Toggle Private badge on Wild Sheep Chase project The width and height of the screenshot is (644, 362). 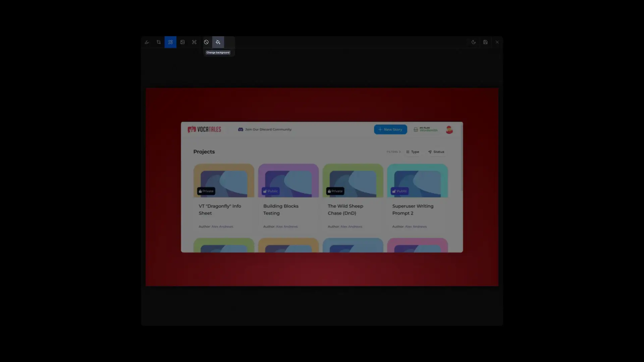pos(335,191)
